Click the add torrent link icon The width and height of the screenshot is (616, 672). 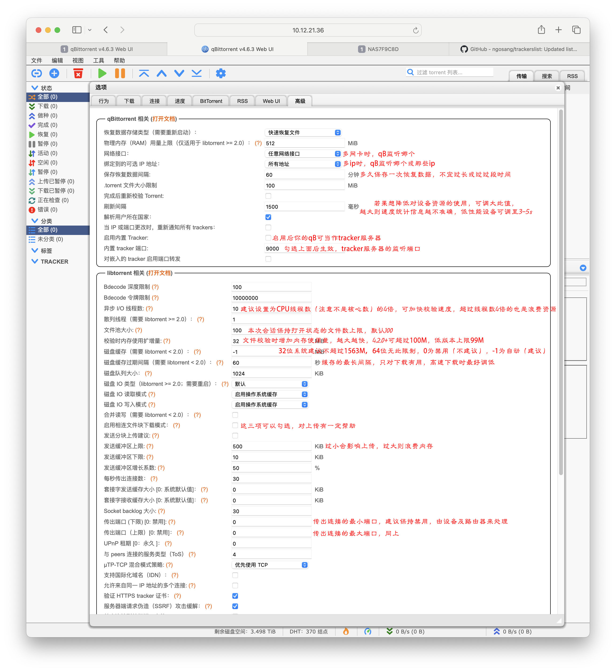click(x=37, y=73)
